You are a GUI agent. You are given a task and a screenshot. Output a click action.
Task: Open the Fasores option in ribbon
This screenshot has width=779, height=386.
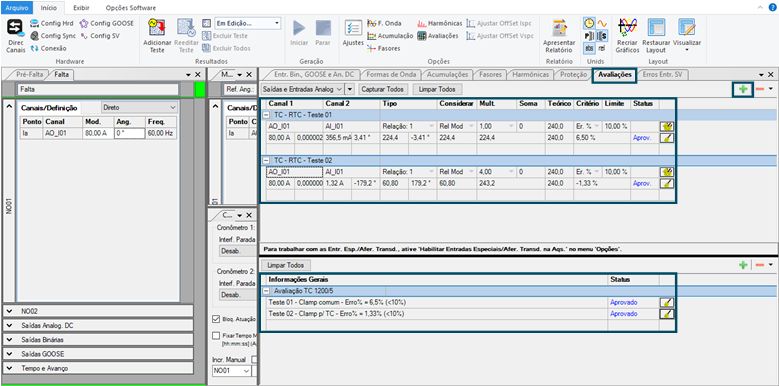coord(384,48)
